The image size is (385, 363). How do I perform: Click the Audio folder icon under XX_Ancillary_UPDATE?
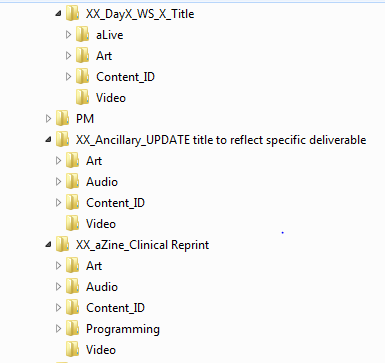click(x=72, y=182)
